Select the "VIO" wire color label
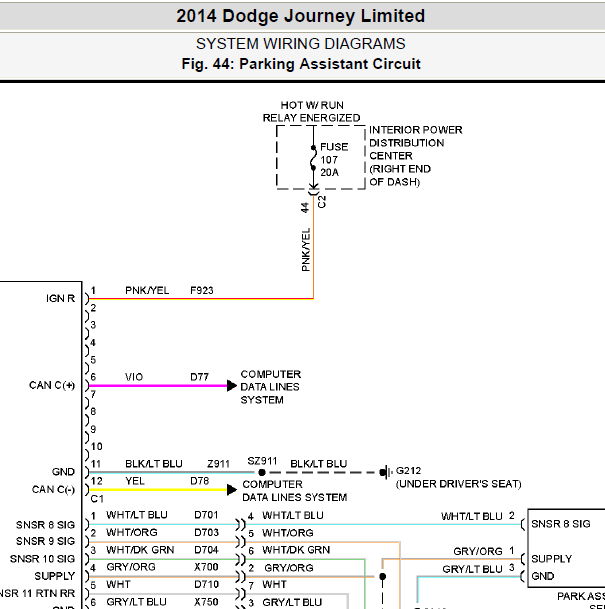 (134, 377)
